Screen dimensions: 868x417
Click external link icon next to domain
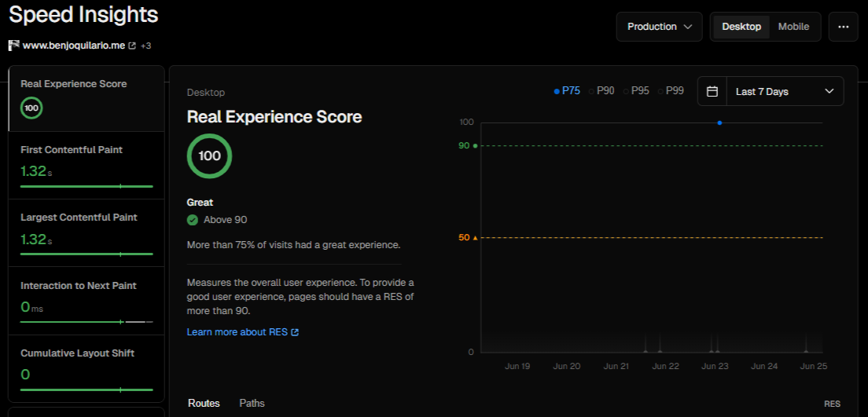coord(132,46)
